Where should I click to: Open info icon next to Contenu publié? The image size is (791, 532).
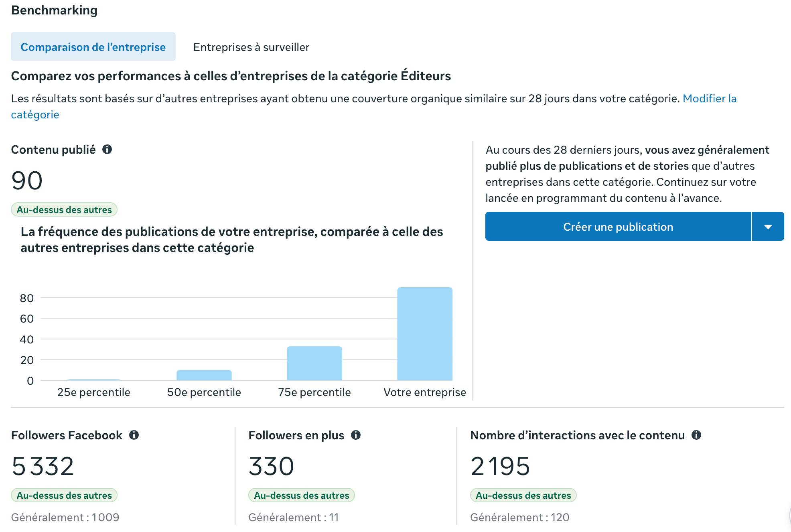(x=107, y=149)
